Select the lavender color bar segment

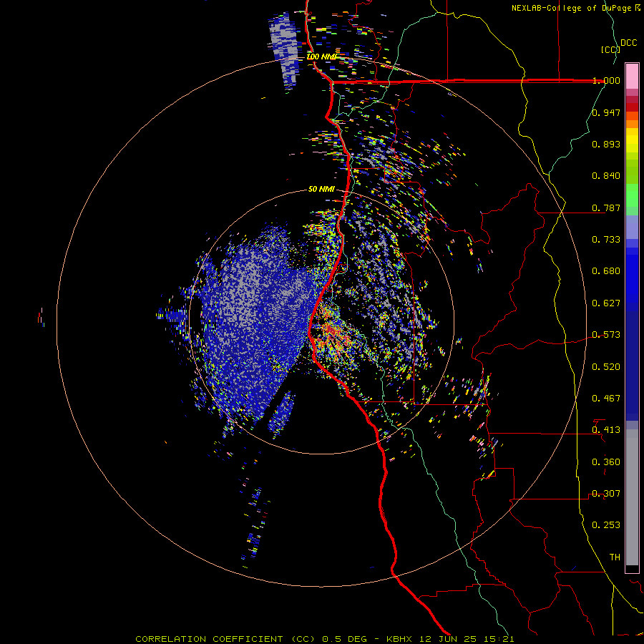[632, 227]
